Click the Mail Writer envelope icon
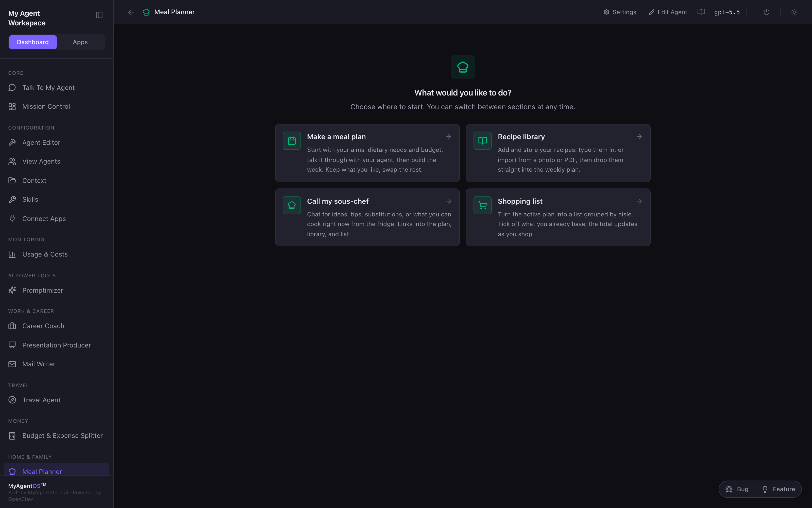The image size is (812, 508). click(x=12, y=364)
